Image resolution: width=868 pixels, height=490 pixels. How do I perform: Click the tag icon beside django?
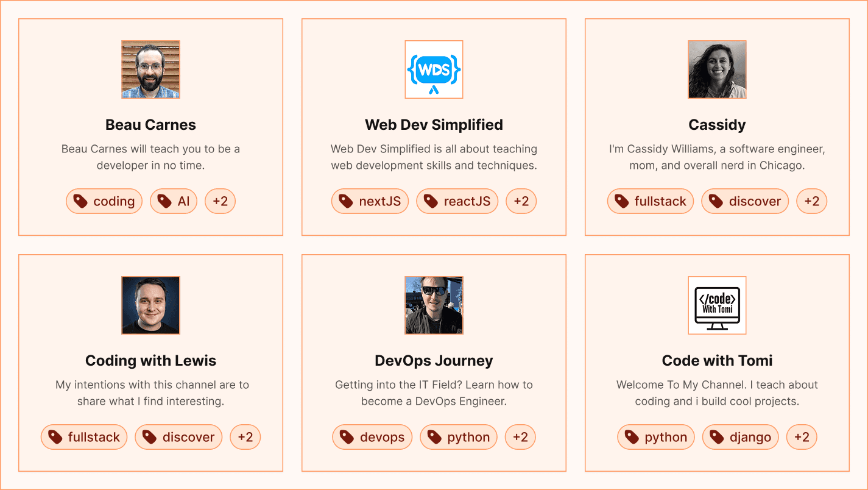tap(717, 437)
